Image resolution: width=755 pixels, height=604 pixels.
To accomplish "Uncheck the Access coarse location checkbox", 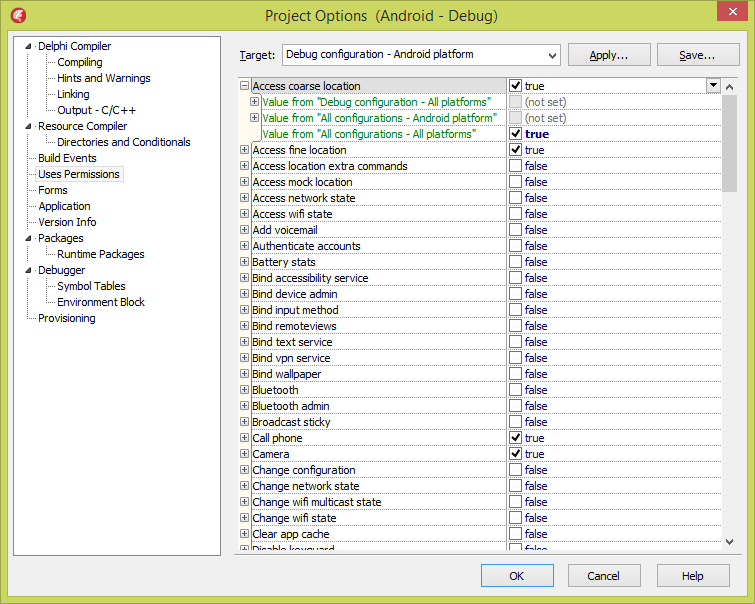I will pyautogui.click(x=515, y=86).
